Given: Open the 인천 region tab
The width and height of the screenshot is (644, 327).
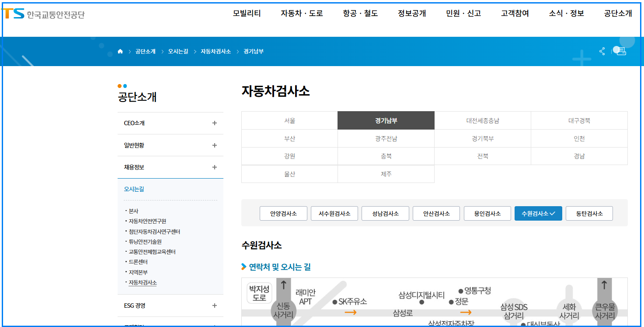Looking at the screenshot, I should click(579, 137).
